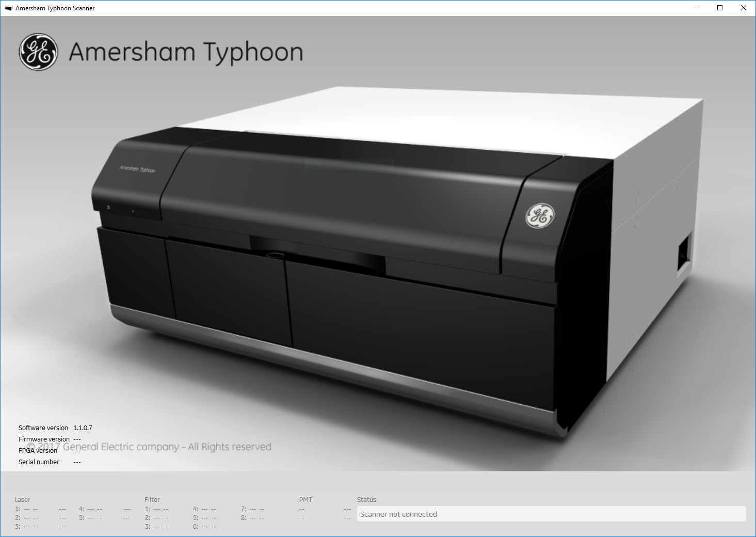Click the 'PMT' section heading

305,500
